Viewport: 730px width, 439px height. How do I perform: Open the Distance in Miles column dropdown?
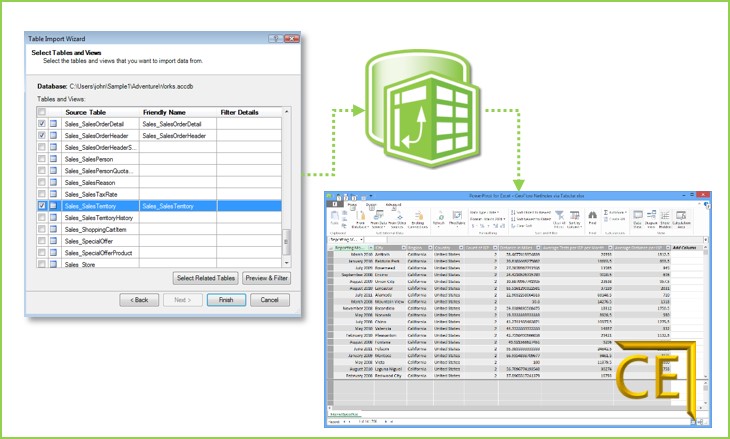click(x=538, y=248)
